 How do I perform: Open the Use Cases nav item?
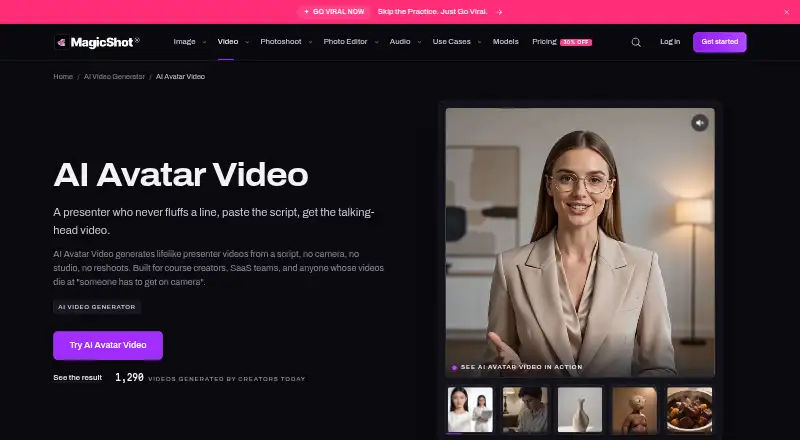[x=452, y=42]
